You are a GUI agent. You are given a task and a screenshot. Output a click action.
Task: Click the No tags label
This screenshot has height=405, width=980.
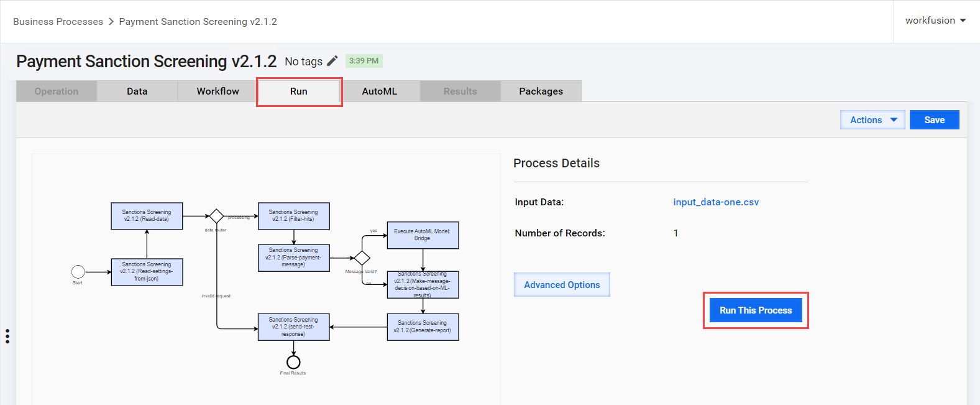click(303, 62)
